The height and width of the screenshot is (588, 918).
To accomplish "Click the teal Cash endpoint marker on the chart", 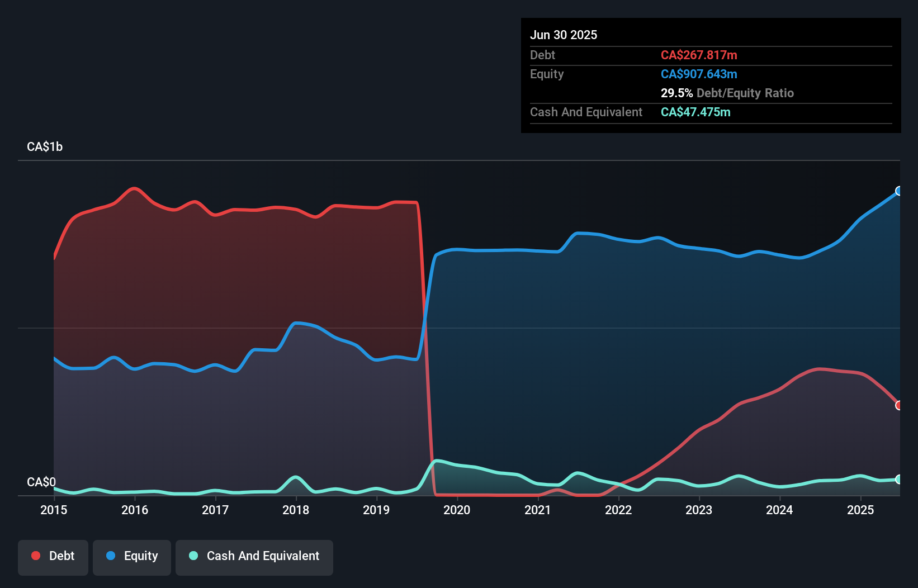I will pyautogui.click(x=898, y=479).
